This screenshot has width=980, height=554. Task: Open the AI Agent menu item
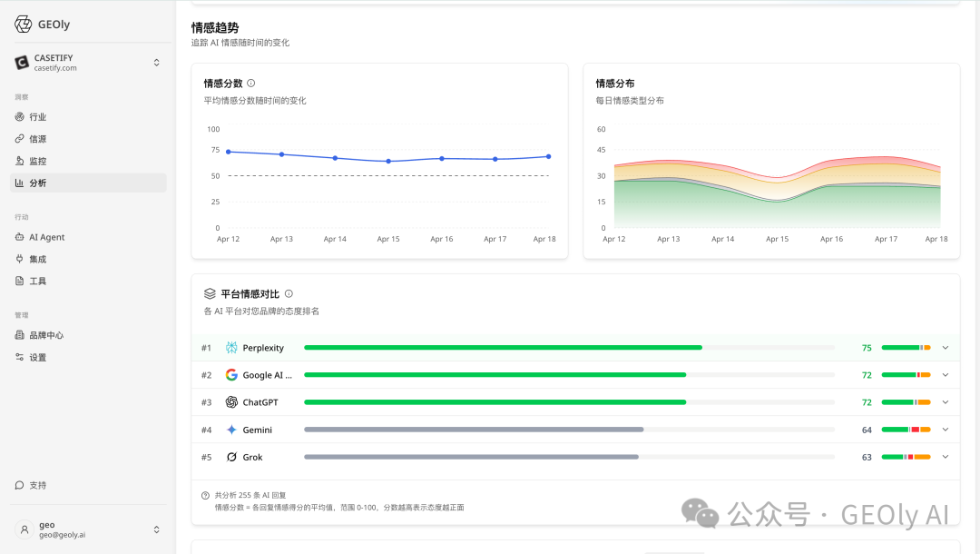point(88,237)
